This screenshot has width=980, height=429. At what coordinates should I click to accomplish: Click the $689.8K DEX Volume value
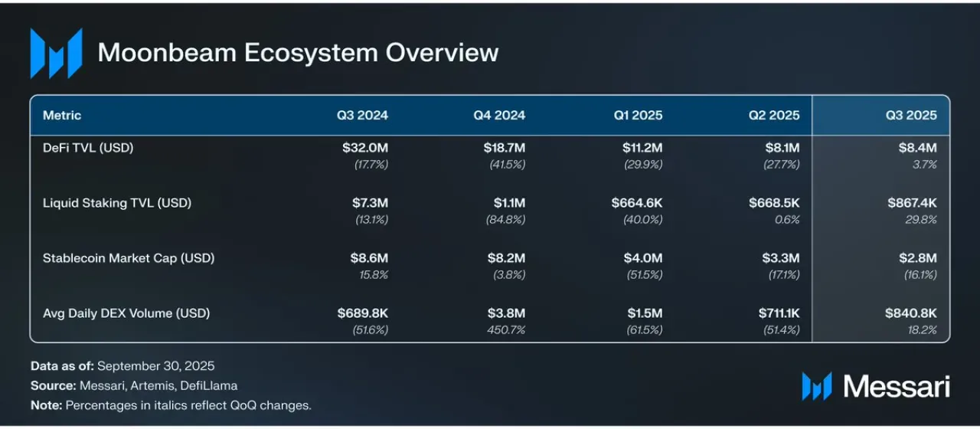[363, 313]
